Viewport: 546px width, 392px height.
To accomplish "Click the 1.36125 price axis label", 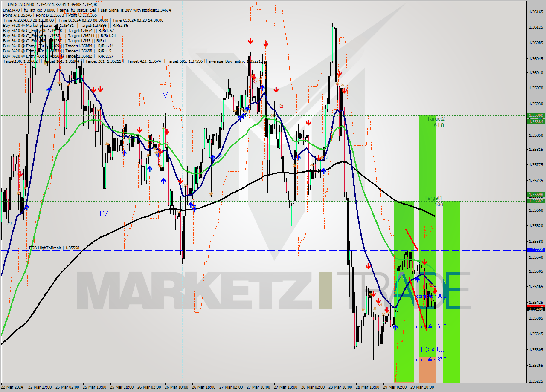I will 536,27.
